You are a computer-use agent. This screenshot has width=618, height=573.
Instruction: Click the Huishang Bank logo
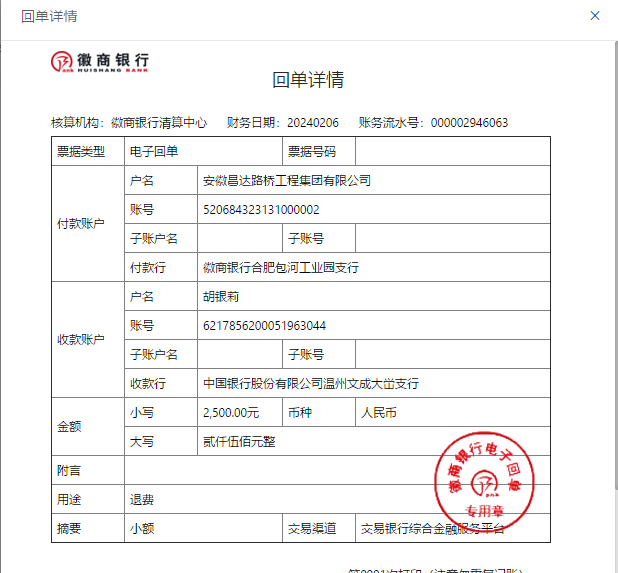coord(100,62)
